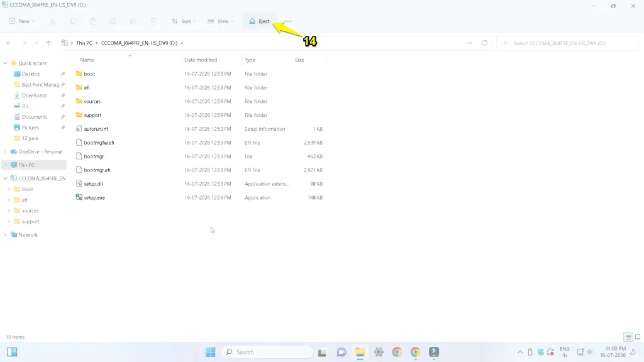Open Documents in Quick access
Viewport: 644px width, 362px height.
35,117
